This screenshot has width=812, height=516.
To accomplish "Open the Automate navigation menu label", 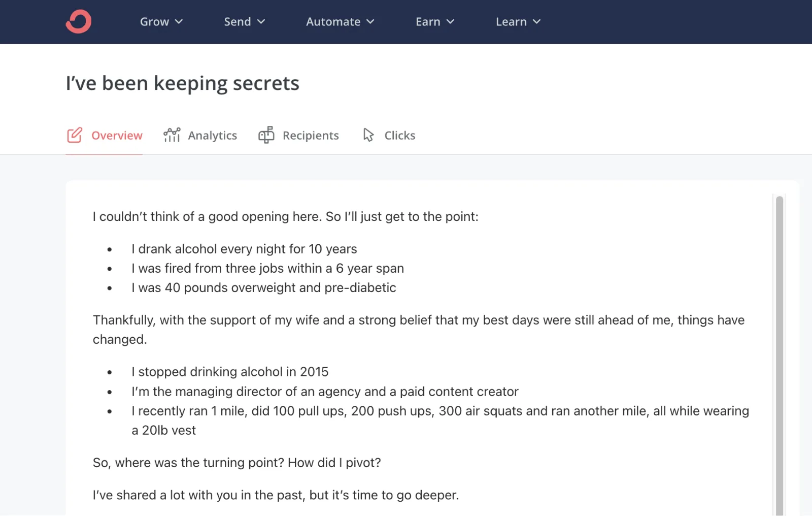I will click(x=333, y=22).
